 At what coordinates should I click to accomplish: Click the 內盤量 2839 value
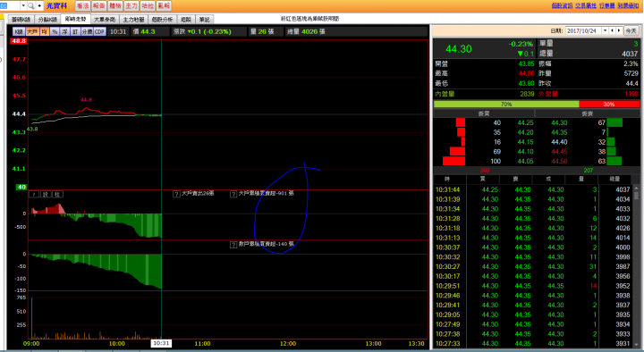point(527,94)
